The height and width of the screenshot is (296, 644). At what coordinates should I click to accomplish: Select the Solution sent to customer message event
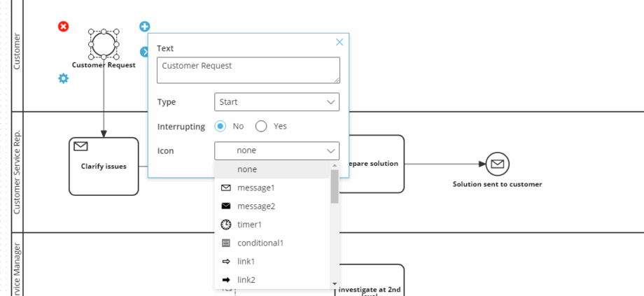[x=497, y=164]
